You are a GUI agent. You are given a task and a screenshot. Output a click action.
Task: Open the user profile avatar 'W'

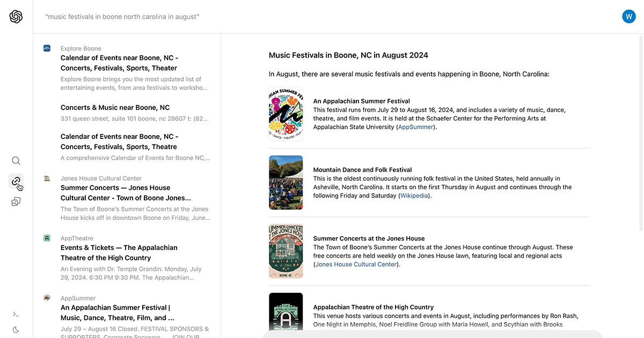click(628, 17)
